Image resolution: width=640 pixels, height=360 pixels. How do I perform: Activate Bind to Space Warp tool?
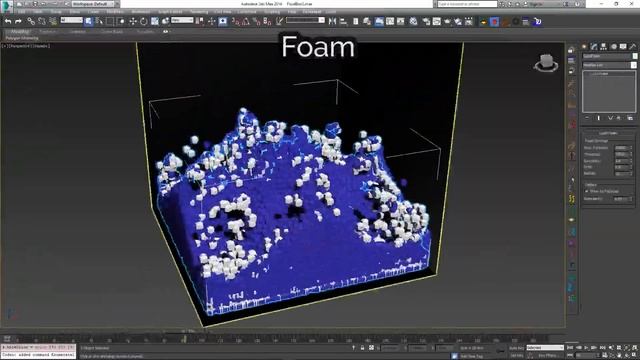(x=53, y=21)
